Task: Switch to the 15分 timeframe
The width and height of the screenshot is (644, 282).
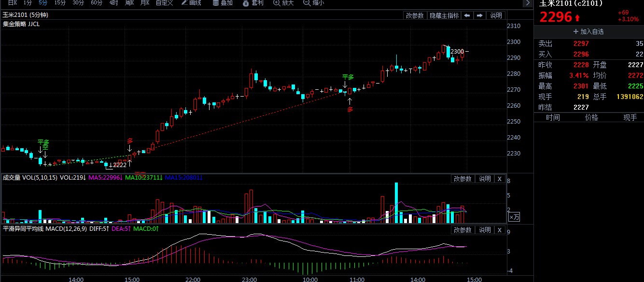Action: (60, 3)
